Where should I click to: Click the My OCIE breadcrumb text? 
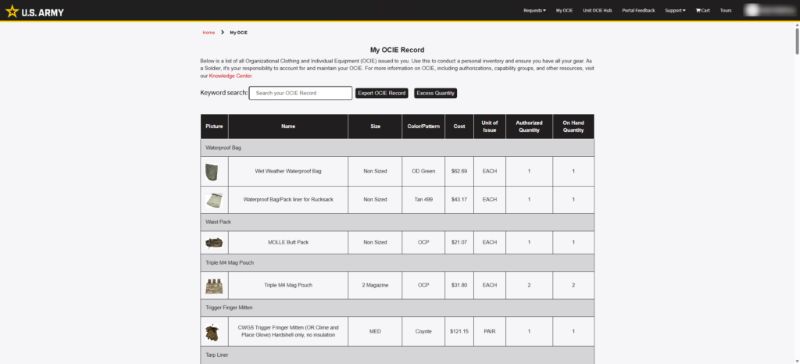click(238, 32)
